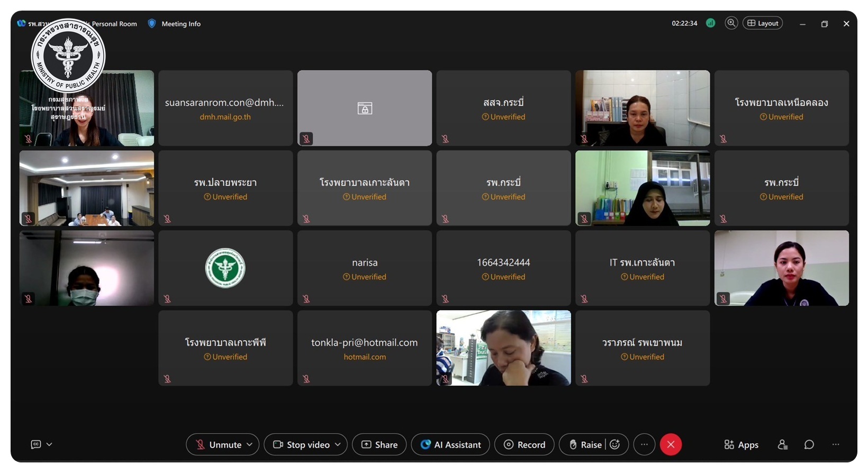Screen dimensions: 868x473
Task: Open the Chat bubble icon
Action: (x=809, y=444)
